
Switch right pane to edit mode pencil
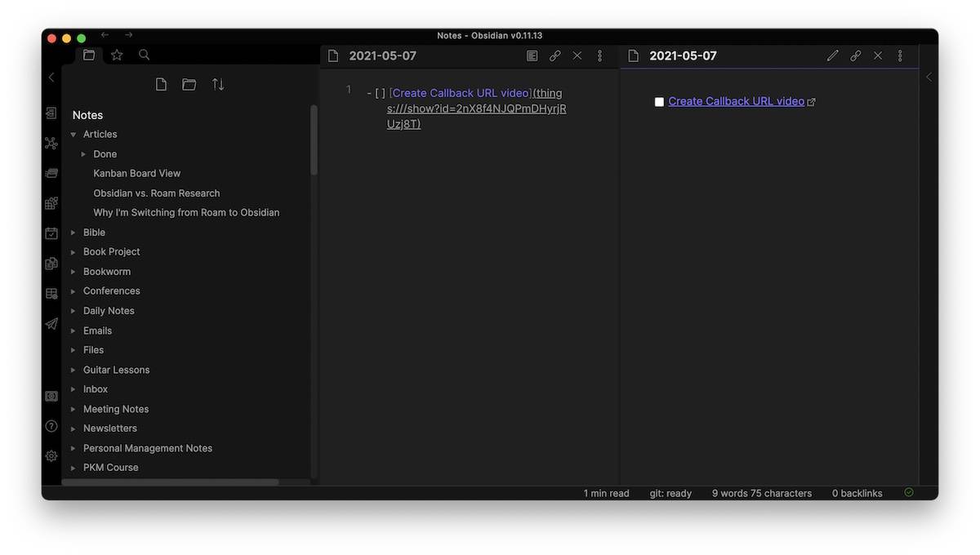[x=832, y=56]
